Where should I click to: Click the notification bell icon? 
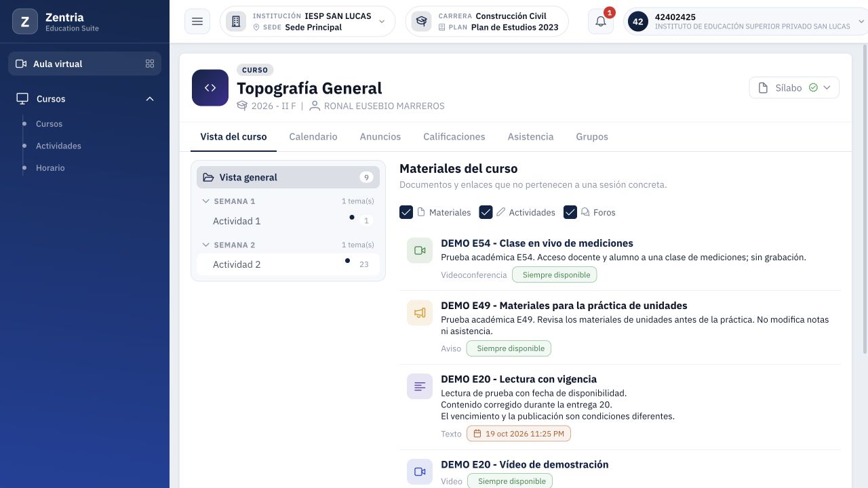601,22
